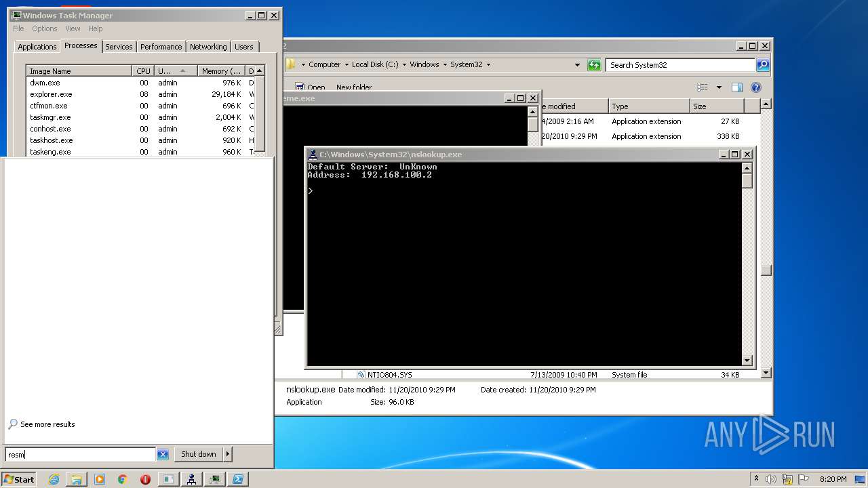
Task: Click the Shut down button
Action: pyautogui.click(x=199, y=454)
